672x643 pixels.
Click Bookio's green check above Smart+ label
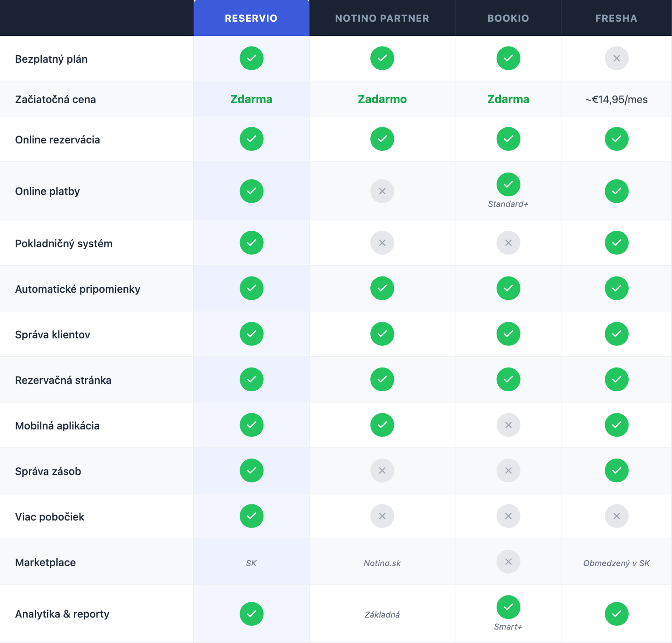tap(508, 607)
